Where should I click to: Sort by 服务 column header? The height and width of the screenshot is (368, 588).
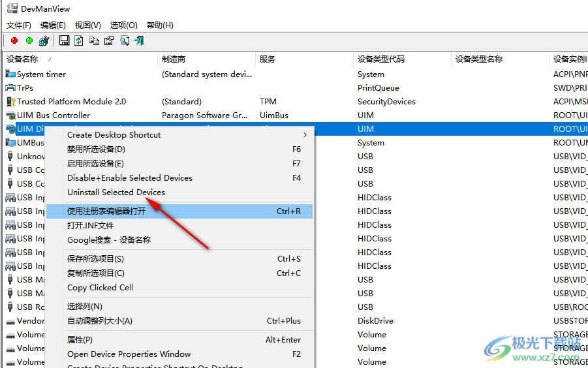tap(304, 59)
